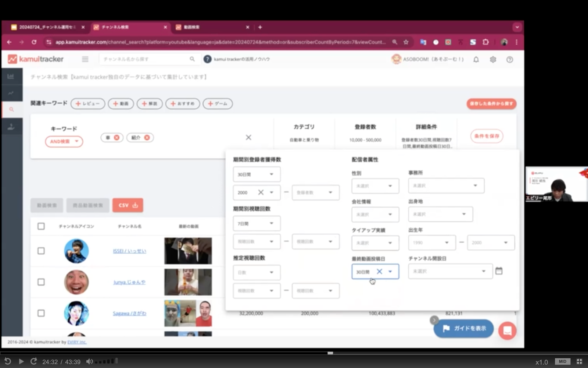Tick the Junya channel row checkbox
Viewport: 588px width, 368px height.
pos(41,282)
